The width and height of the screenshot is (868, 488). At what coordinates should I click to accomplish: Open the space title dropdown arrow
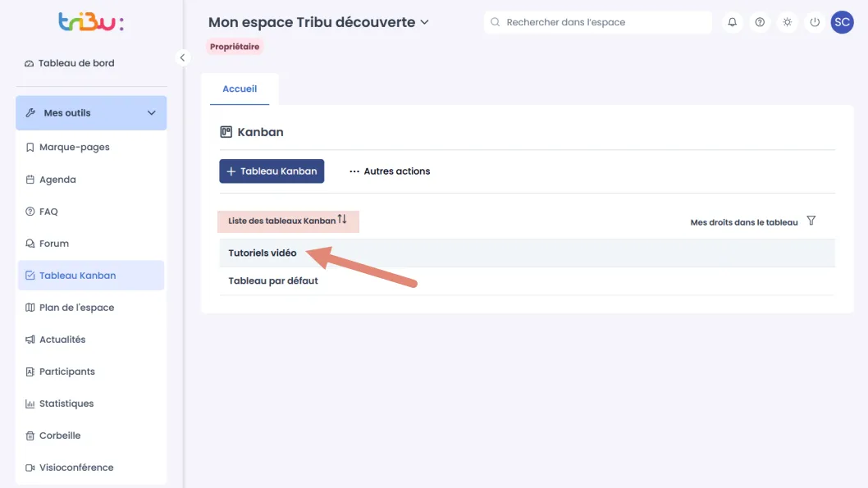point(425,22)
